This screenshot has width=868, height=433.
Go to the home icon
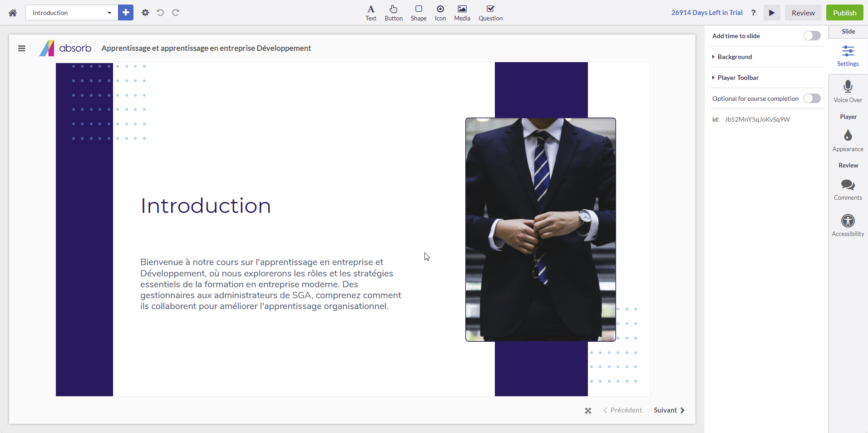[13, 13]
